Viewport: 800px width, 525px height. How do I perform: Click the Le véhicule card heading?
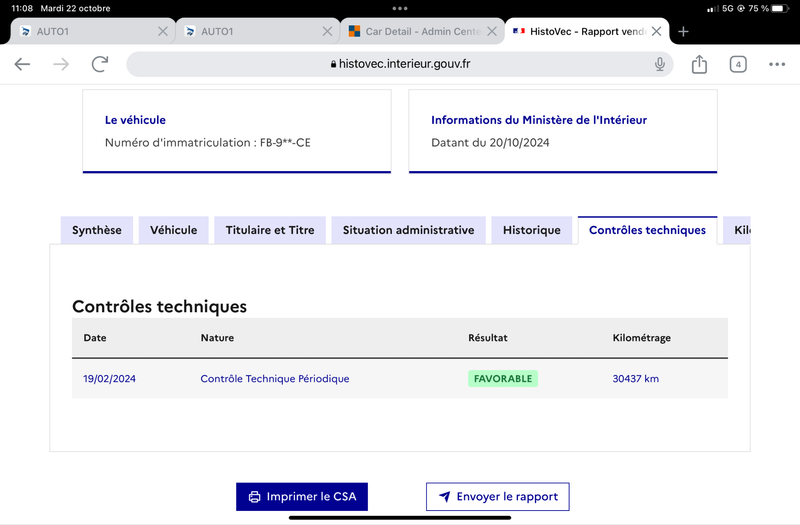[x=135, y=120]
